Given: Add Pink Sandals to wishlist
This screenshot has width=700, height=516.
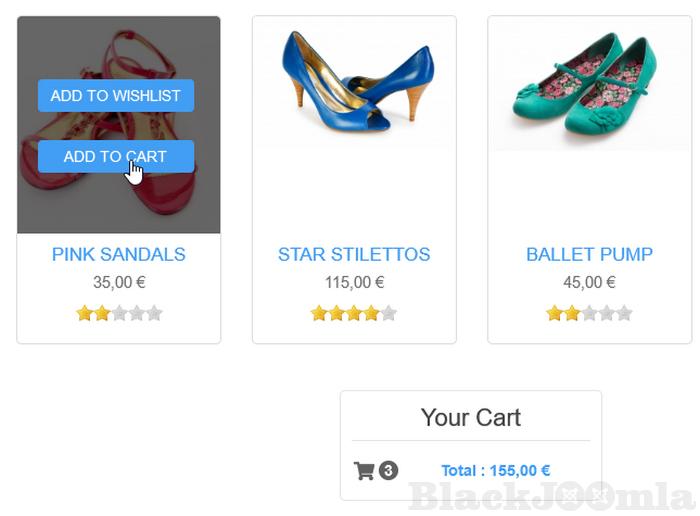Looking at the screenshot, I should 116,96.
